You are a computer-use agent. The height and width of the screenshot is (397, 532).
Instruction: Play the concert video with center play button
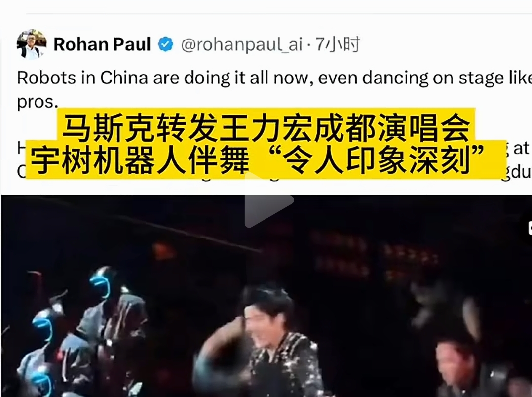pyautogui.click(x=268, y=200)
